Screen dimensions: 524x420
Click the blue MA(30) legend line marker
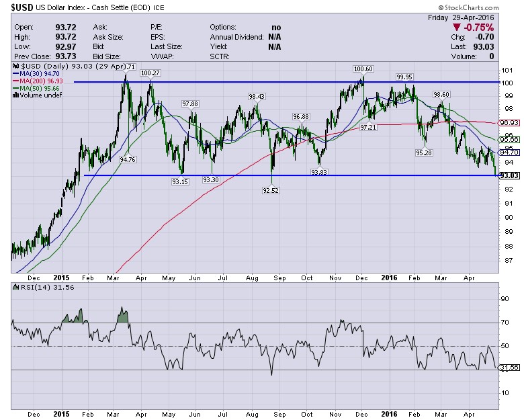(x=15, y=75)
